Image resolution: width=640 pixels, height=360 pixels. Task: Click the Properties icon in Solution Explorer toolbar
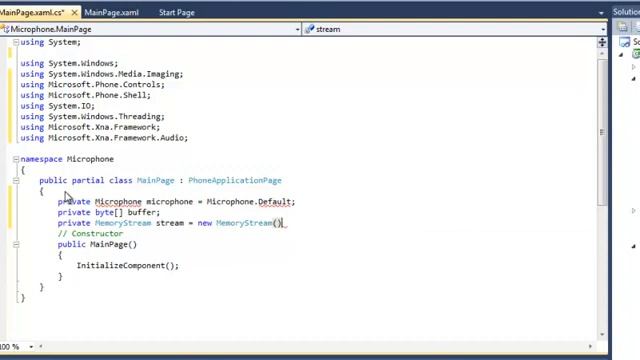click(622, 27)
